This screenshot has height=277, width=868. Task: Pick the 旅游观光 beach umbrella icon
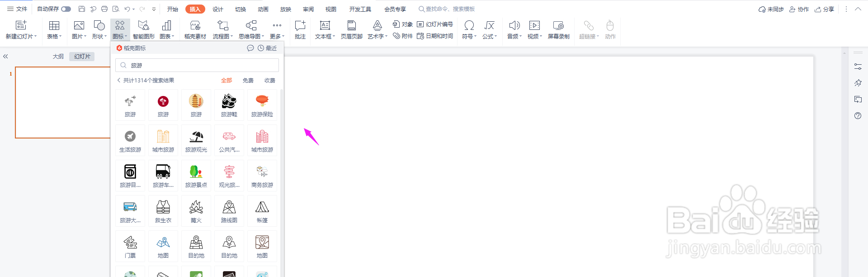(x=196, y=140)
